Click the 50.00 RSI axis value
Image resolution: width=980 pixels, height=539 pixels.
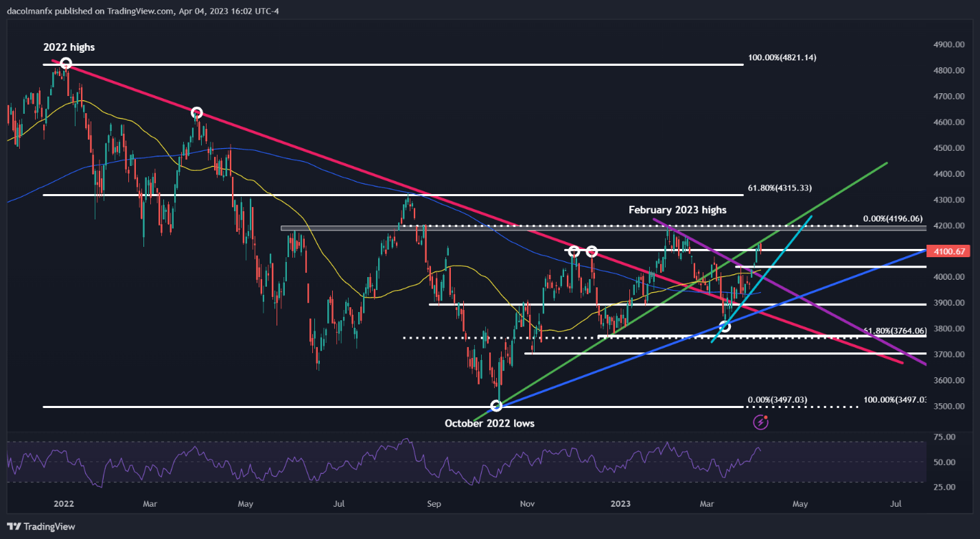click(945, 462)
